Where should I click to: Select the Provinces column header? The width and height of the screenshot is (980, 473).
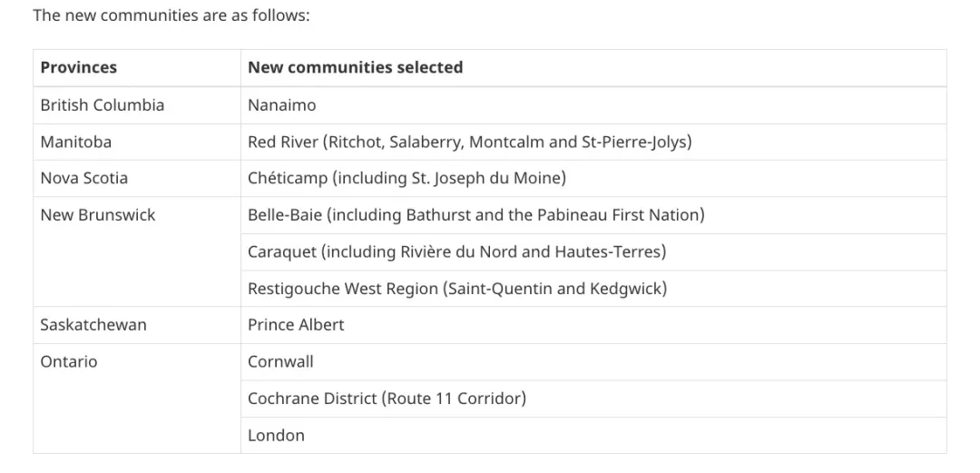(79, 67)
